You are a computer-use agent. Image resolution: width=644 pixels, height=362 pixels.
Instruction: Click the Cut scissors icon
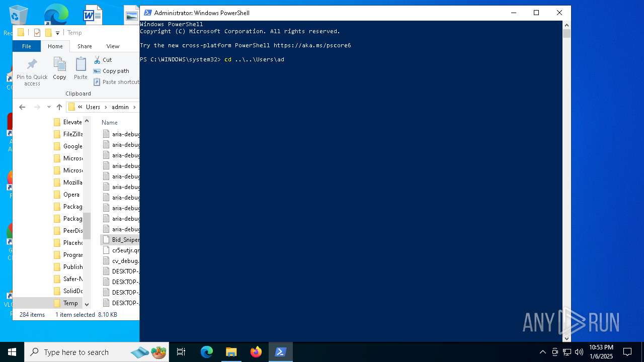pyautogui.click(x=97, y=60)
